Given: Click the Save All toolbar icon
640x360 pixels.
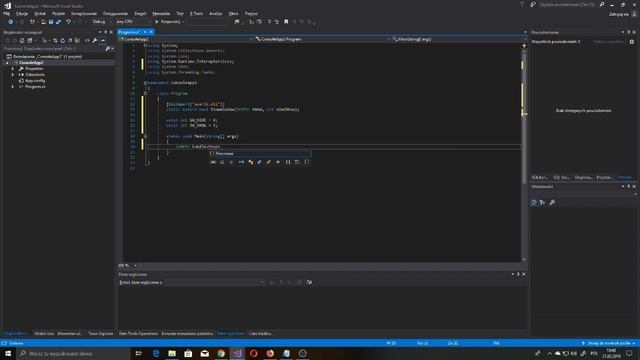Looking at the screenshot, I should [x=58, y=22].
